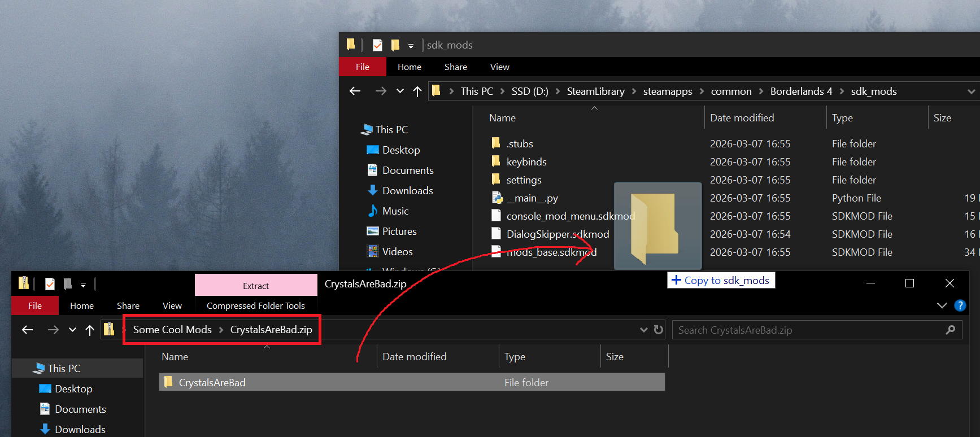Click the up-directory arrow in sdk_mods window
The width and height of the screenshot is (980, 437).
pyautogui.click(x=417, y=91)
